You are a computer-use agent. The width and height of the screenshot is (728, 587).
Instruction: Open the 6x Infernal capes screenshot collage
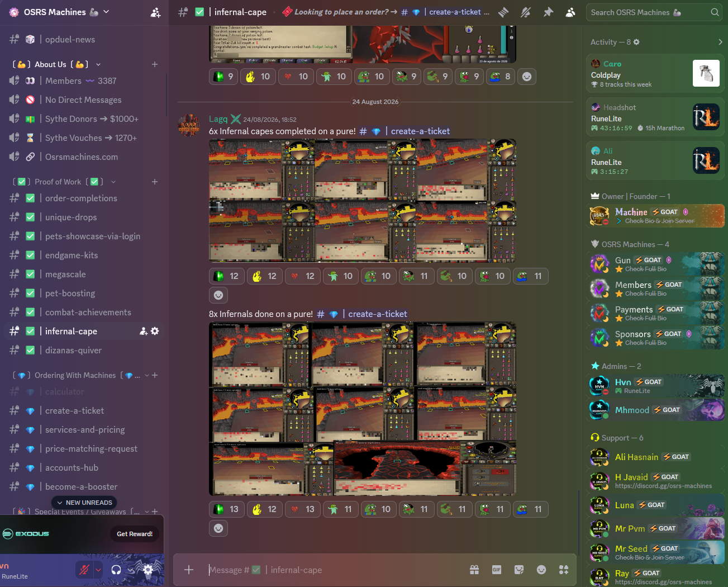click(x=363, y=201)
